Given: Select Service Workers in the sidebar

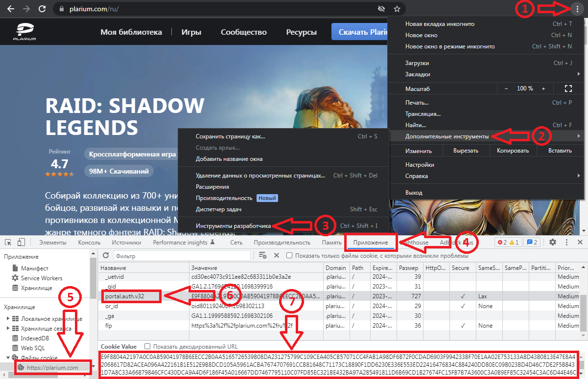Looking at the screenshot, I should [x=41, y=278].
